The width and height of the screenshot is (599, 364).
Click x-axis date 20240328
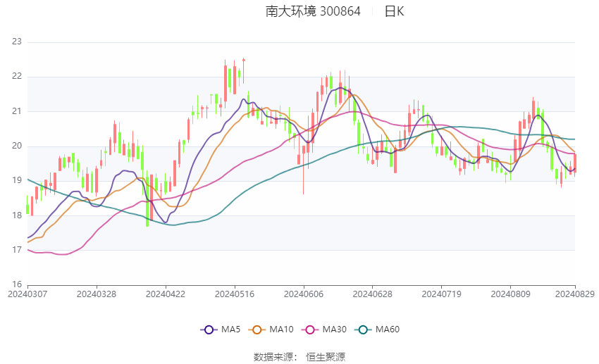(x=97, y=294)
